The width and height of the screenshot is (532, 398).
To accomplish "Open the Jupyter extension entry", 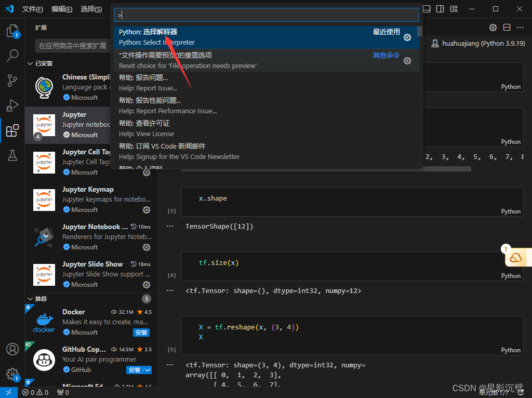I will tap(68, 125).
